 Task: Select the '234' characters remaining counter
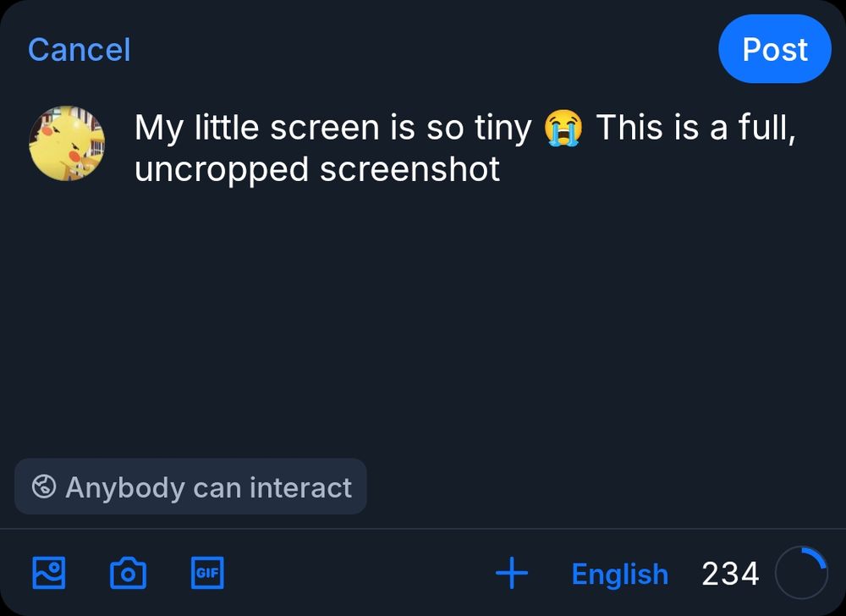pyautogui.click(x=729, y=574)
